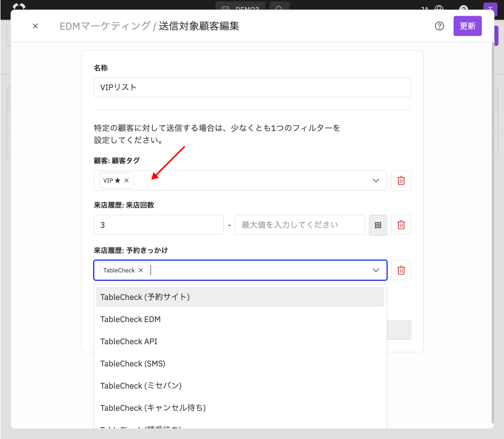
Task: Click the EDMマーケティング breadcrumb
Action: coord(105,26)
